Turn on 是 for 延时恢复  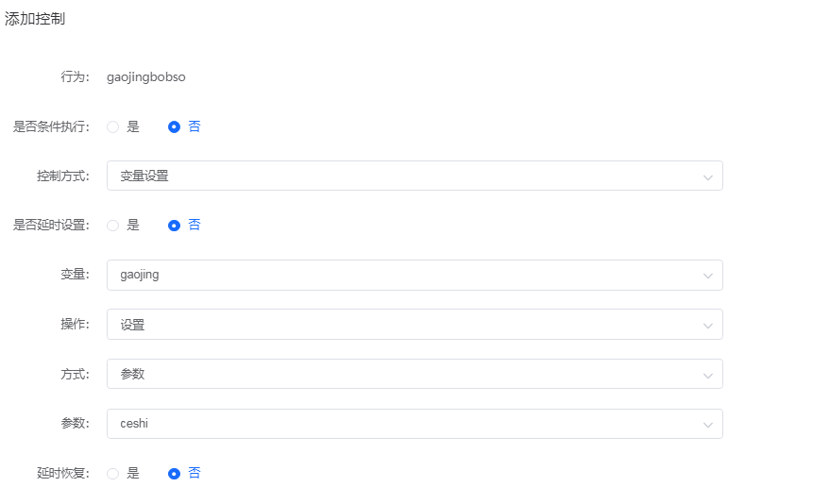pyautogui.click(x=113, y=474)
